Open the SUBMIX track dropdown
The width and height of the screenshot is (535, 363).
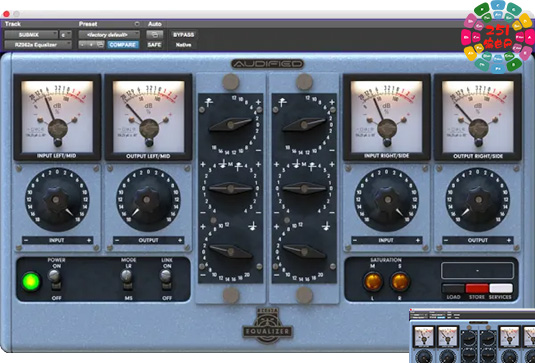(x=31, y=34)
